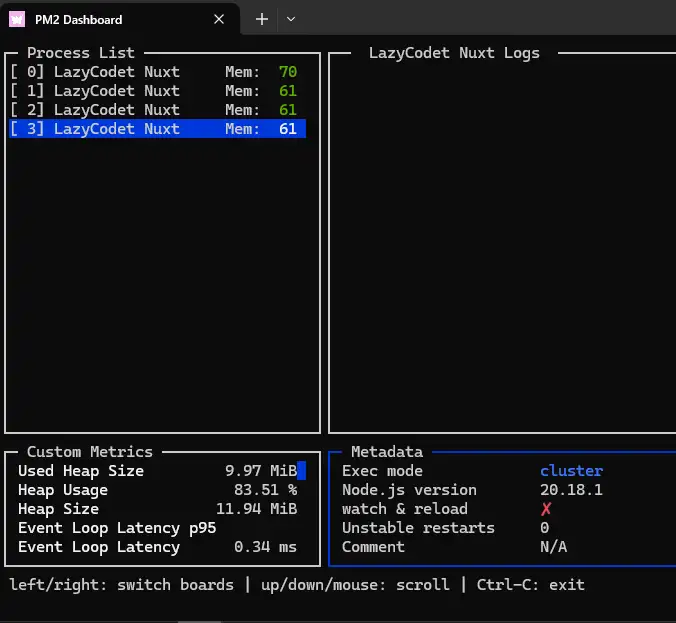Expand the new tab profile dropdown chevron
This screenshot has height=623, width=676.
291,19
